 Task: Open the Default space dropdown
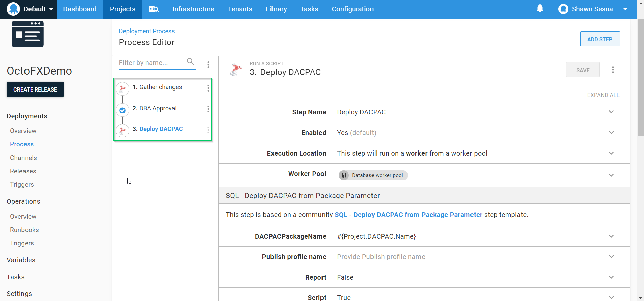pyautogui.click(x=30, y=9)
